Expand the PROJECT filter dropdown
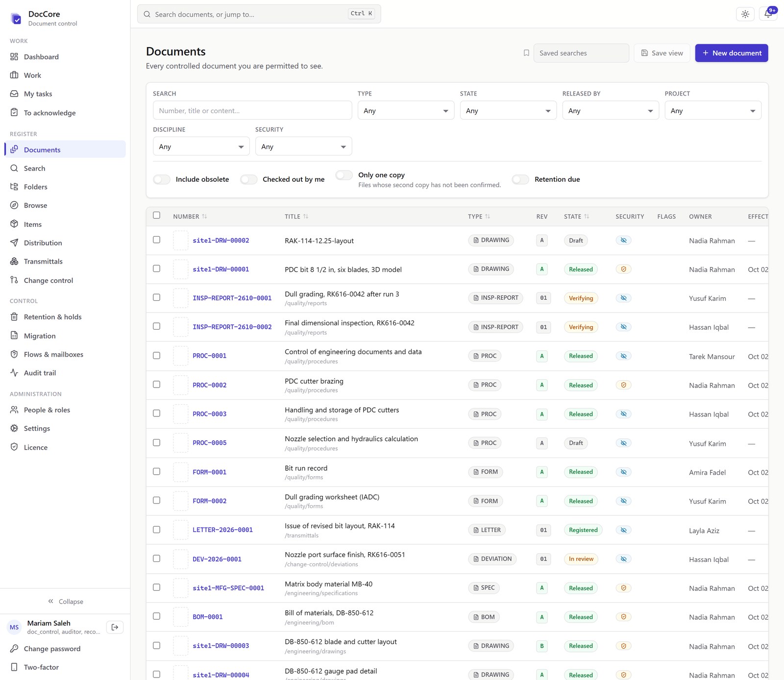The height and width of the screenshot is (680, 784). click(713, 111)
